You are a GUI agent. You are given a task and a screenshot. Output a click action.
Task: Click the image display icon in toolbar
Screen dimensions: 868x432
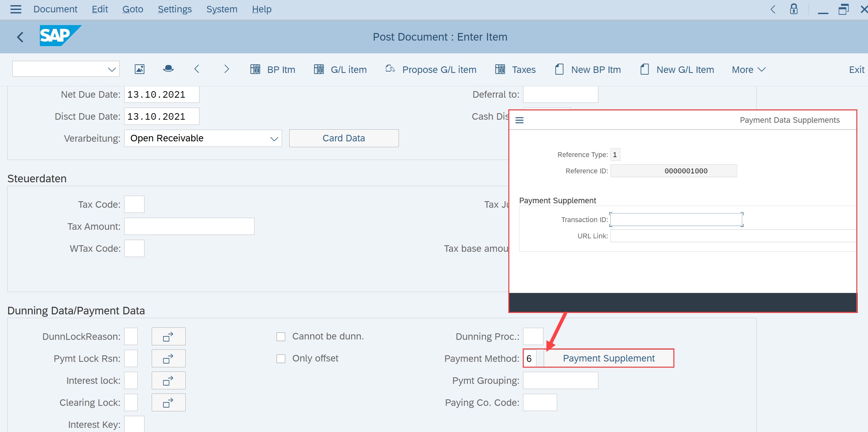(139, 69)
